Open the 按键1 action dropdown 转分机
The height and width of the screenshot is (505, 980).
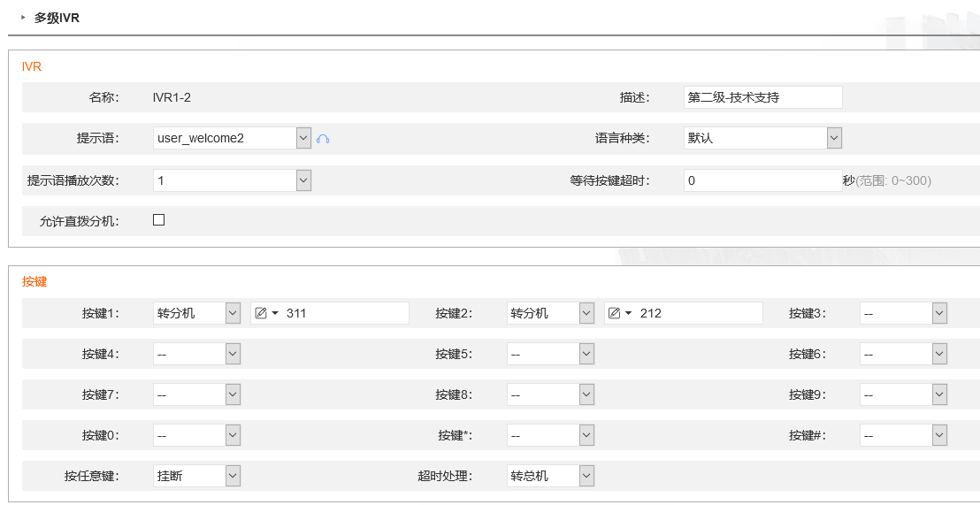coord(197,313)
